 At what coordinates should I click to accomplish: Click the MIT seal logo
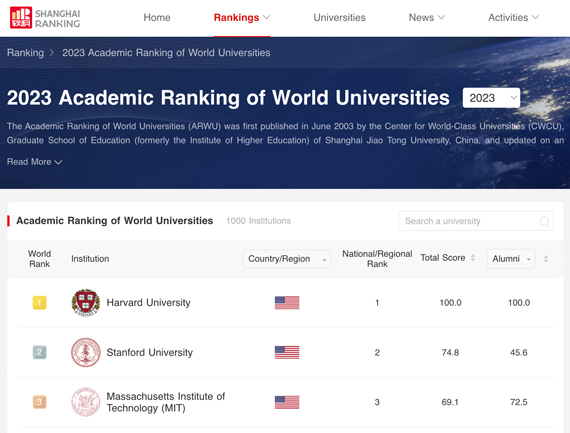(86, 402)
